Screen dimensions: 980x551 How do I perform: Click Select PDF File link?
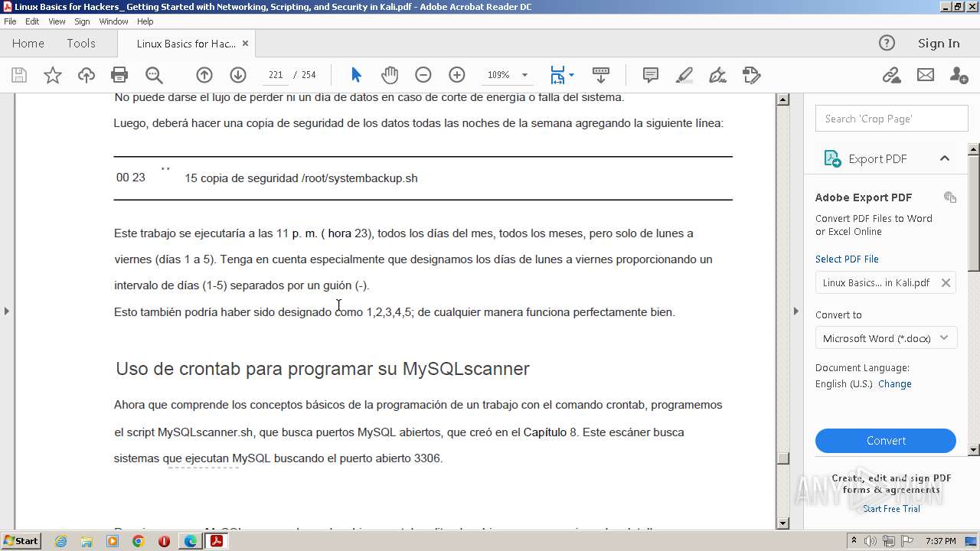[x=847, y=259]
